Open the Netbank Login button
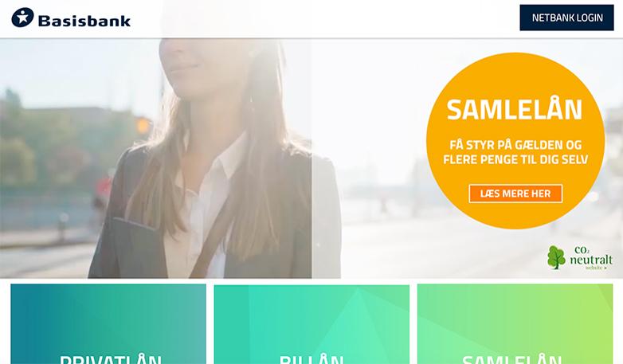This screenshot has width=623, height=364. [567, 18]
